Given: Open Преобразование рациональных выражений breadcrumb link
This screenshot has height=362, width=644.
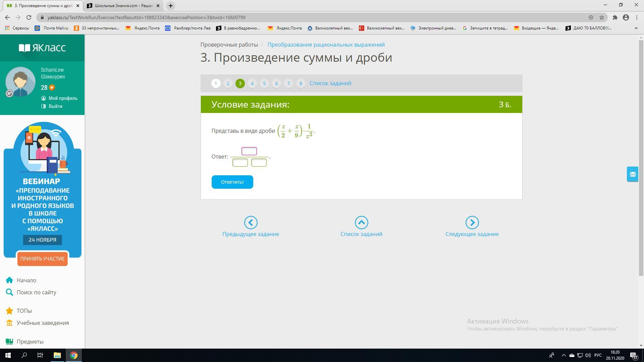Looking at the screenshot, I should coord(326,45).
